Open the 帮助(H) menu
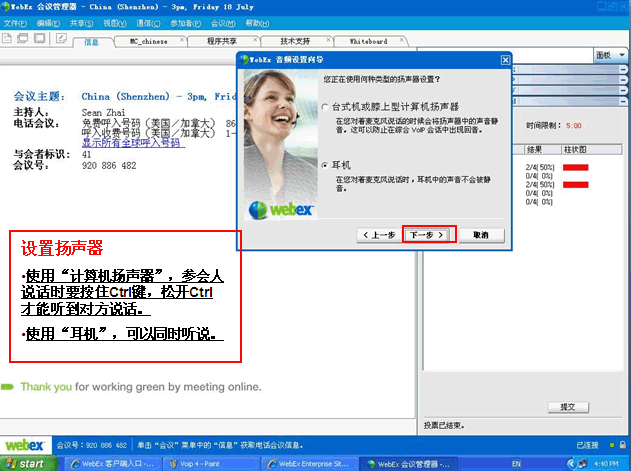631x471 pixels. tap(257, 23)
